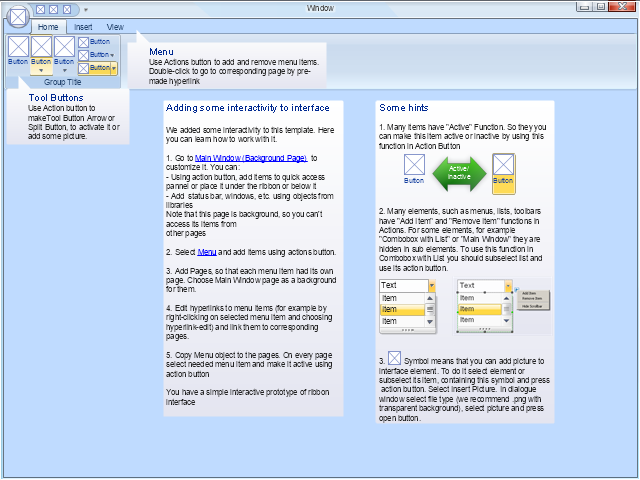640x480 pixels.
Task: Follow the Main Window (Background Page) link
Action: click(x=251, y=158)
